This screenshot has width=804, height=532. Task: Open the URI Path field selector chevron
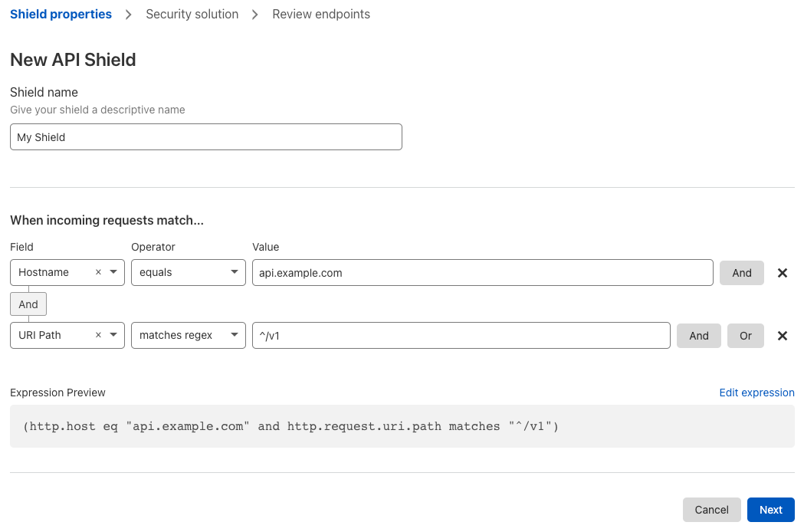pos(113,335)
